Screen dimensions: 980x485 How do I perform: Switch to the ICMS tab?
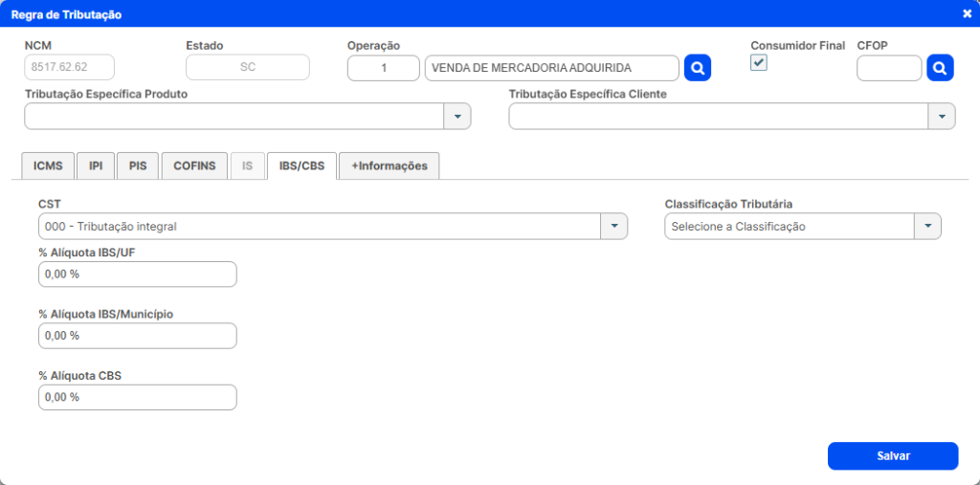pos(48,165)
